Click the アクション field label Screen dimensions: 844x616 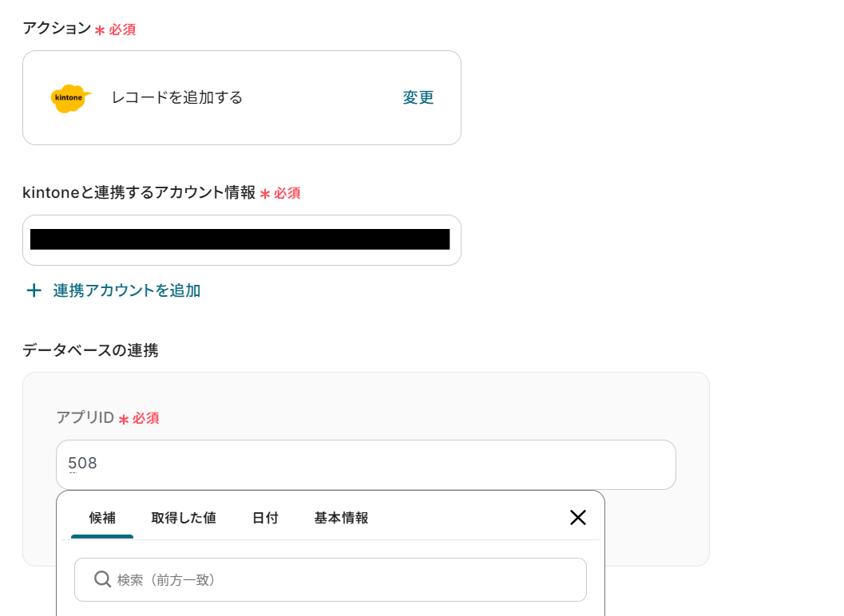[57, 29]
